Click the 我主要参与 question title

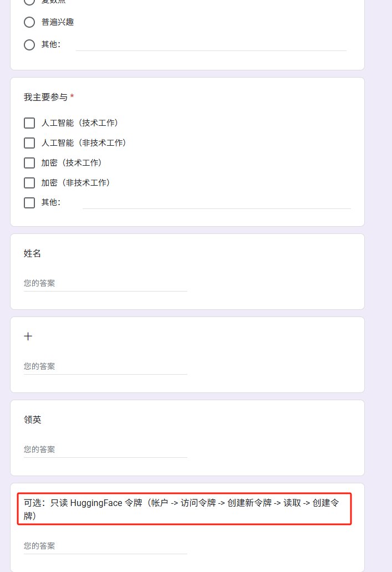pyautogui.click(x=45, y=97)
